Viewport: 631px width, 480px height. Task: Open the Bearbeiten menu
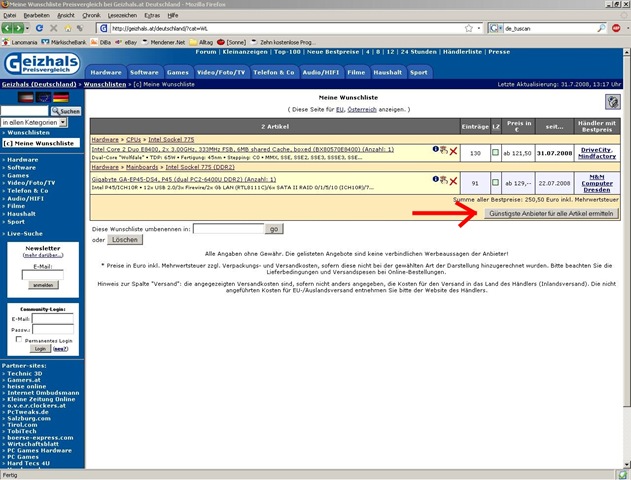point(36,15)
